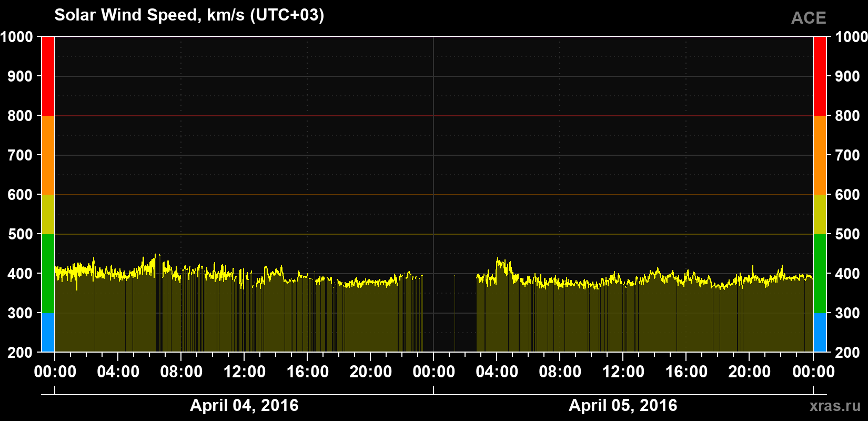Click "200" on the right speed axis
This screenshot has height=421, width=868.
point(848,353)
